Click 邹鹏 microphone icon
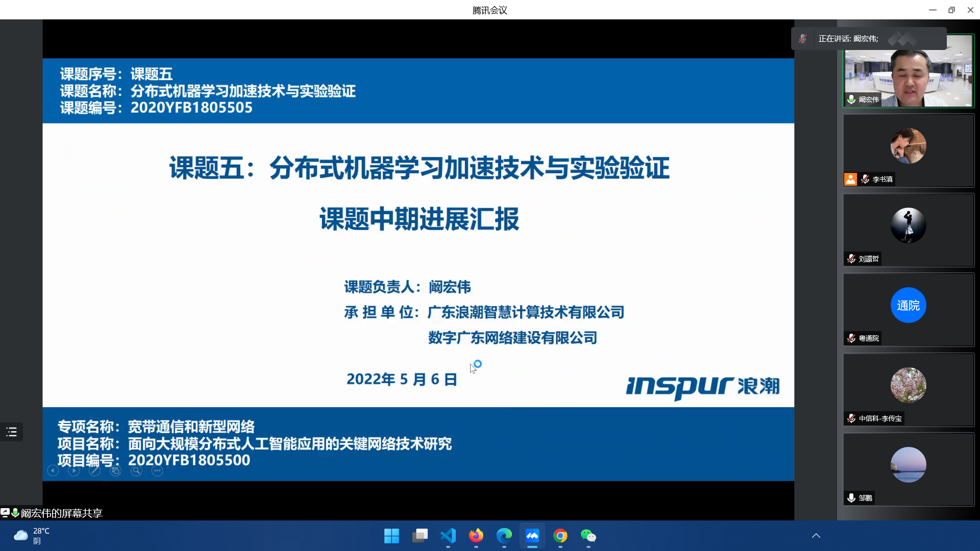This screenshot has width=980, height=551. (x=851, y=498)
